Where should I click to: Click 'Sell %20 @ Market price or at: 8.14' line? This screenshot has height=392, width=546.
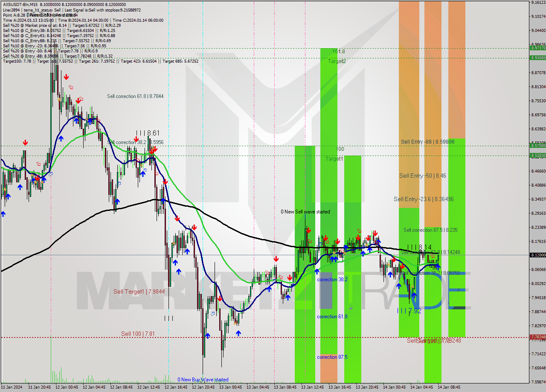(x=62, y=25)
